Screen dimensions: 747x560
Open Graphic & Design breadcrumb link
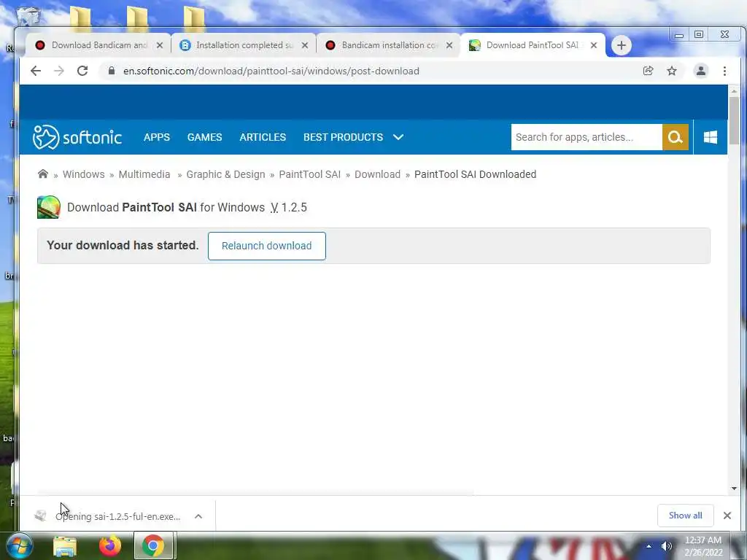tap(225, 174)
